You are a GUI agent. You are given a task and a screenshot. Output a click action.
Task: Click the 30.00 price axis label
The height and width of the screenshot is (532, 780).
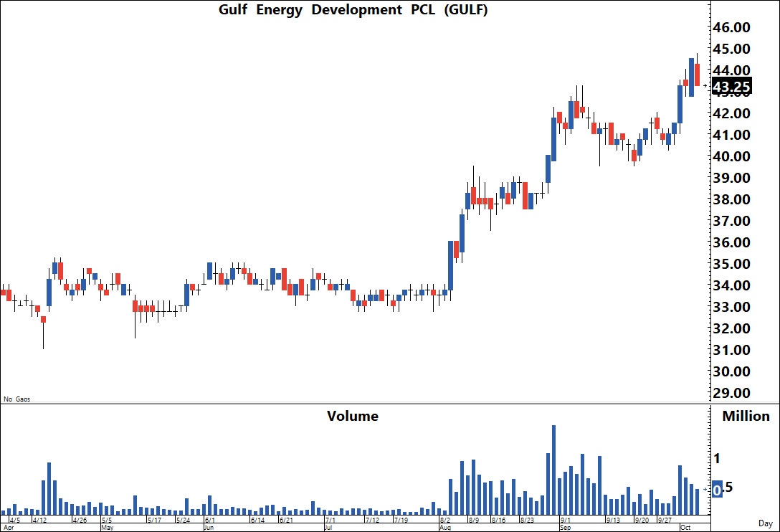point(731,371)
